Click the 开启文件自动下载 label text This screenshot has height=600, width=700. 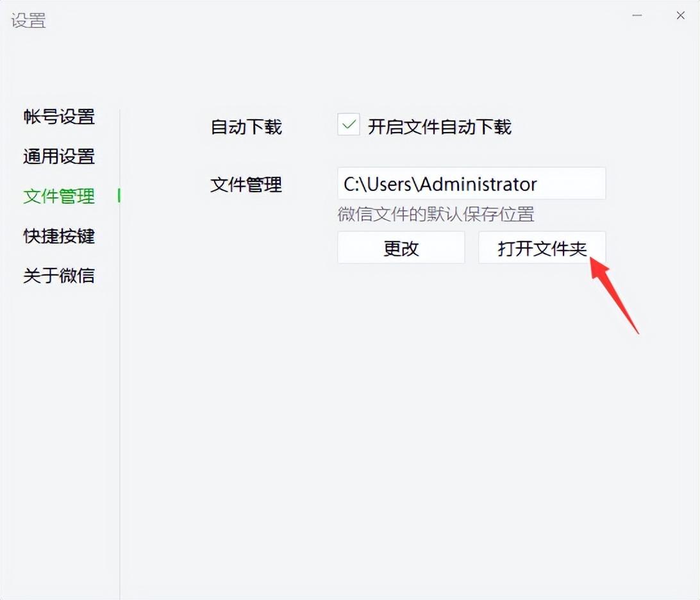[x=439, y=127]
